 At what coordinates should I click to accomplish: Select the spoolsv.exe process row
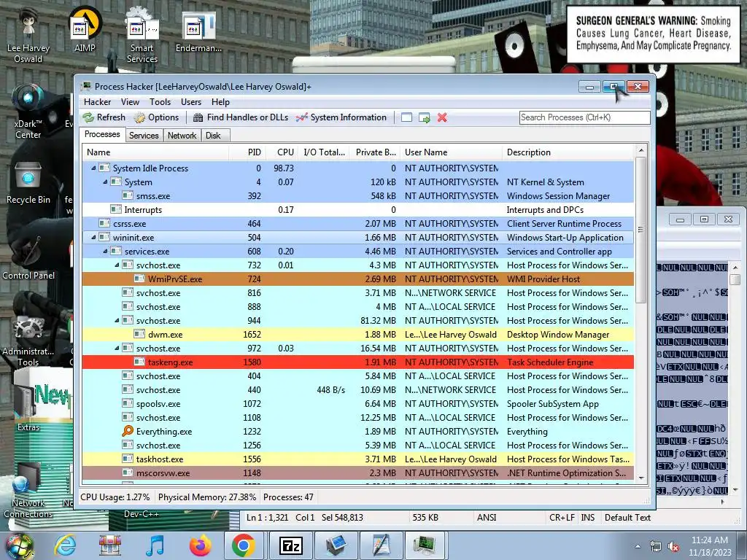pyautogui.click(x=357, y=403)
